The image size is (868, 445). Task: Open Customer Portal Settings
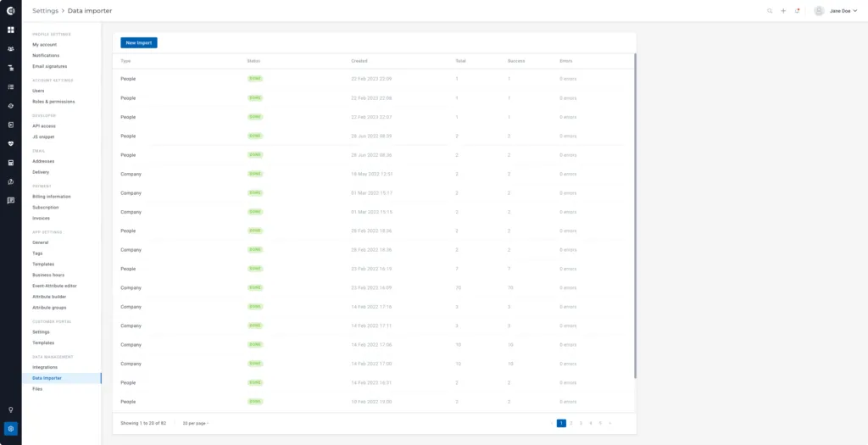pyautogui.click(x=41, y=332)
